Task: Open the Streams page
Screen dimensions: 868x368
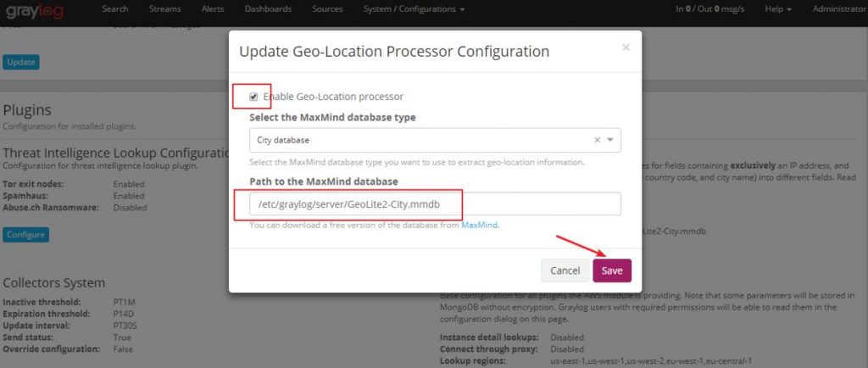Action: 165,8
